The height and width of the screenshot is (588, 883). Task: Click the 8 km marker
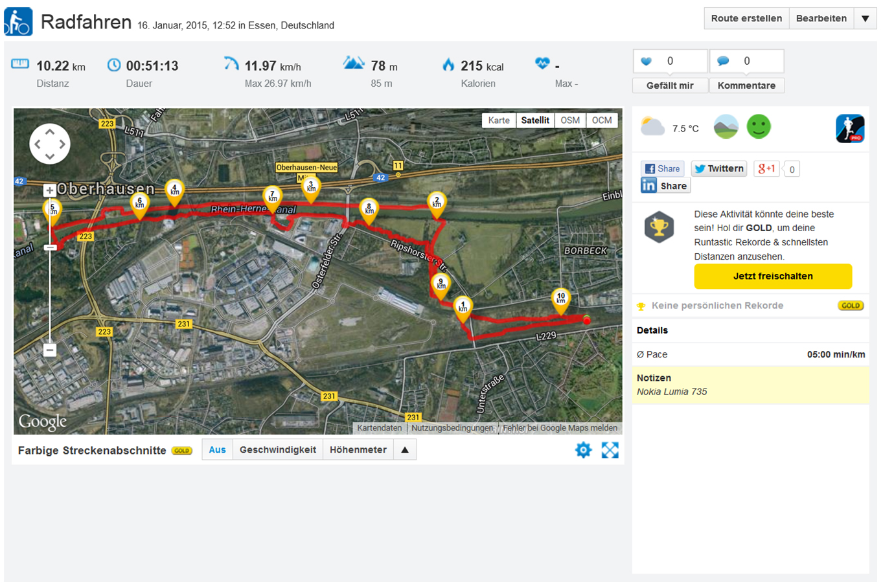click(369, 212)
